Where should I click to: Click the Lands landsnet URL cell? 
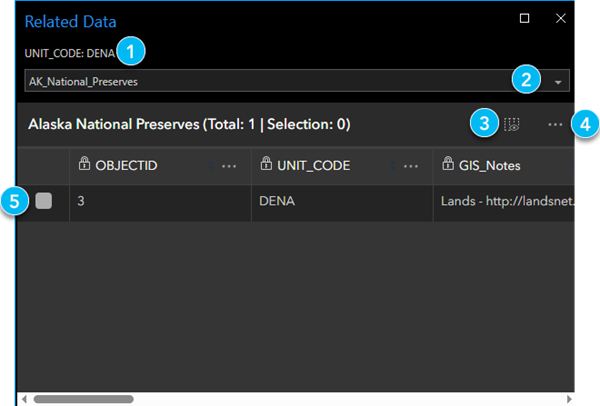[x=506, y=202]
